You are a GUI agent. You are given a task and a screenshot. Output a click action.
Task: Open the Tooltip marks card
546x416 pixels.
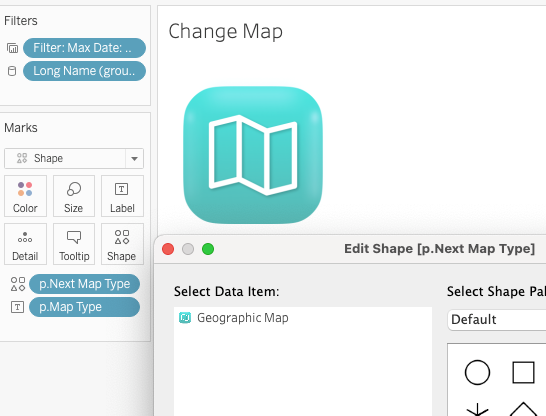(x=73, y=244)
